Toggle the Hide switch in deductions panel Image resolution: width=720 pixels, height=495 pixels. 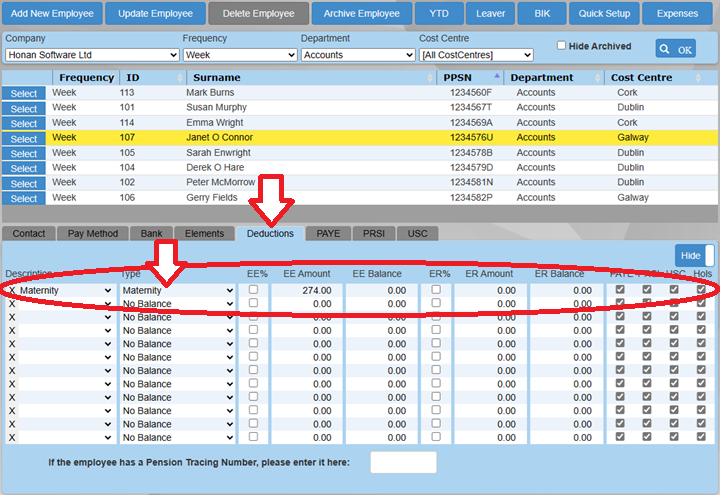click(x=696, y=255)
